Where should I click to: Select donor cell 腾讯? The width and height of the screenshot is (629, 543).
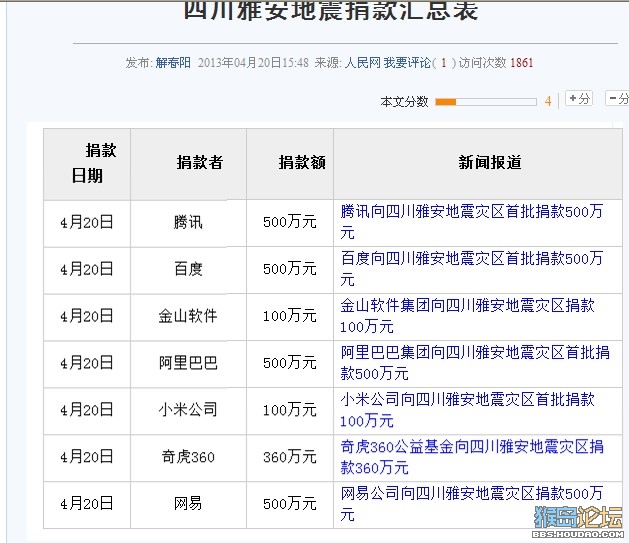coord(188,222)
